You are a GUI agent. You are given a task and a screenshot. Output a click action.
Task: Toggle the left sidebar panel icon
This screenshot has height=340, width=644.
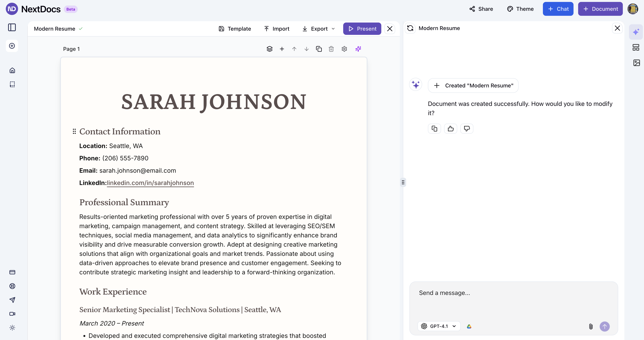(x=12, y=28)
